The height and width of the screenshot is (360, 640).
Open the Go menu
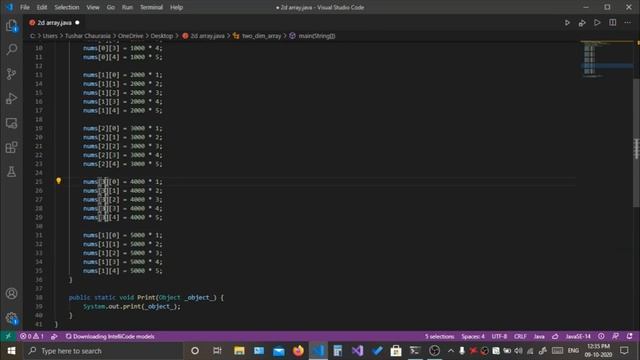coord(111,7)
